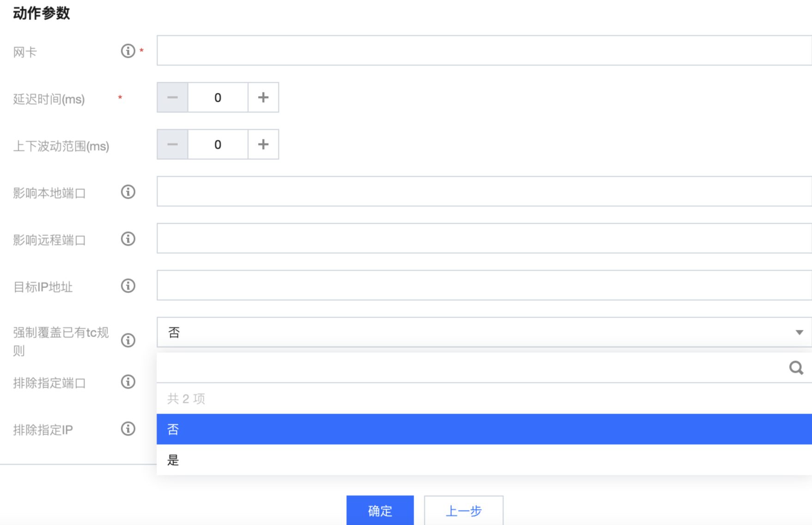
Task: Select 否 option in dropdown list
Action: tap(484, 429)
